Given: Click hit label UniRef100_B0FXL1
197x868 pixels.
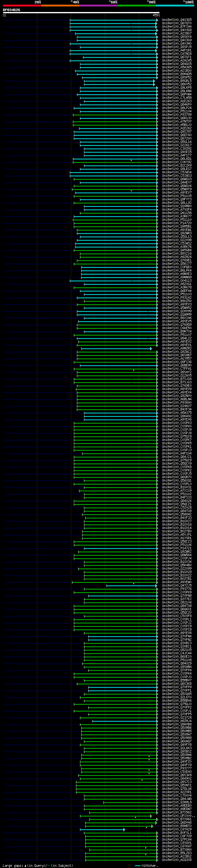Looking at the screenshot, I should pyautogui.click(x=177, y=833).
